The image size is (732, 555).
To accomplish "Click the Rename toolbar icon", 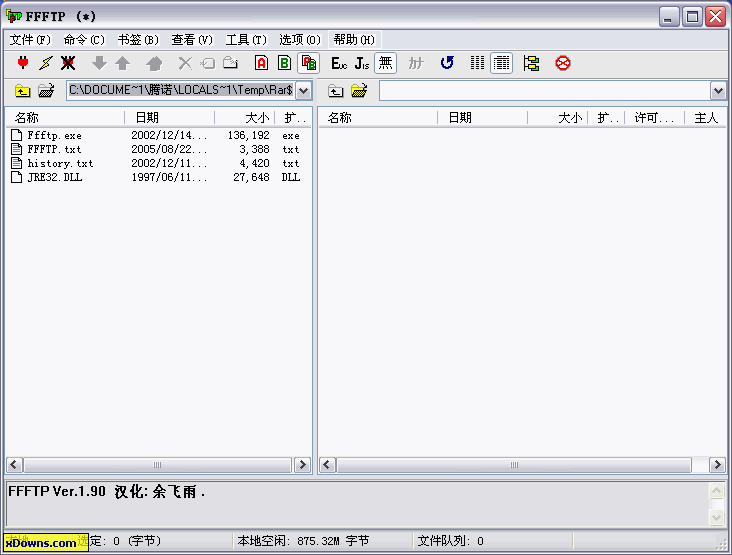I will pyautogui.click(x=208, y=63).
